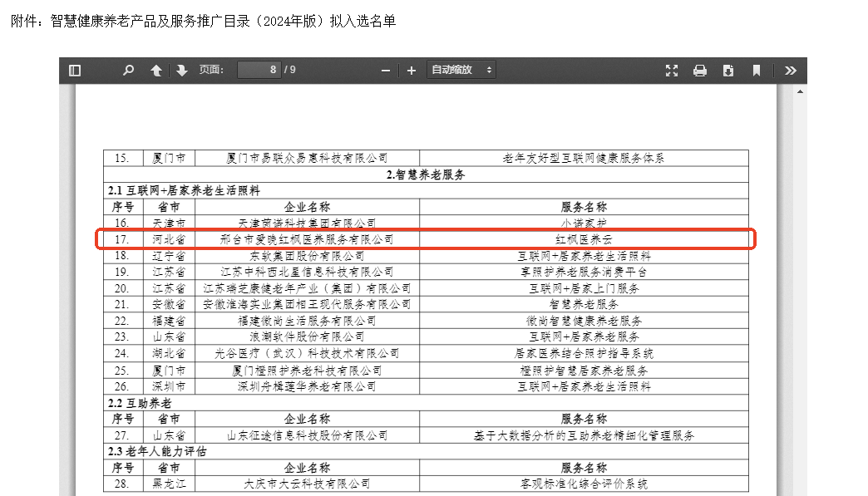Click the scrollbar up arrow
This screenshot has height=496, width=868.
click(x=800, y=91)
